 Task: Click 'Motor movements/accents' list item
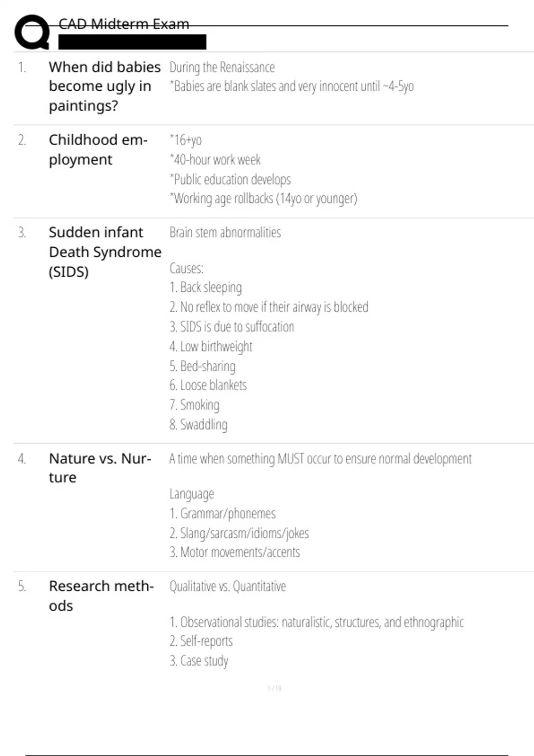pos(235,552)
